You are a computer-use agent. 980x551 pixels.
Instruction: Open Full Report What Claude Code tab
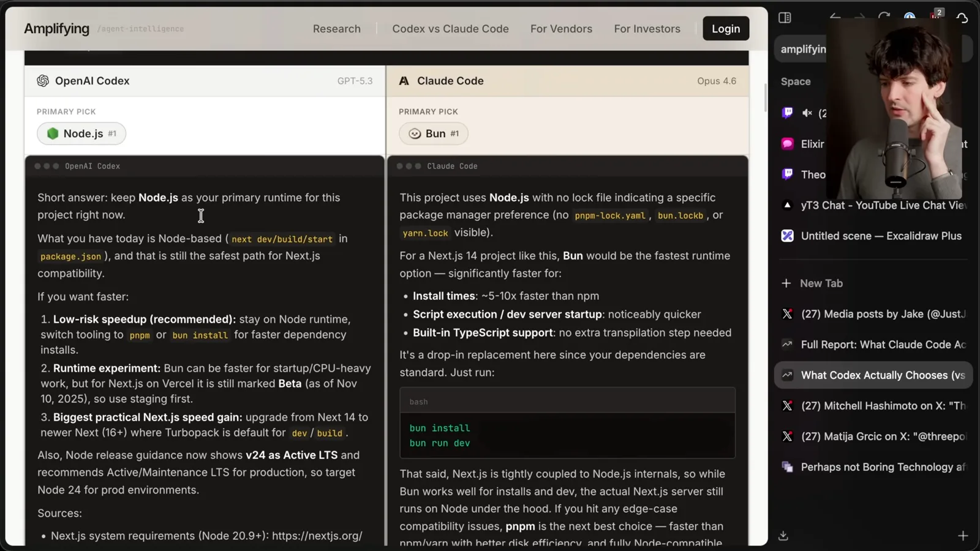pos(874,345)
